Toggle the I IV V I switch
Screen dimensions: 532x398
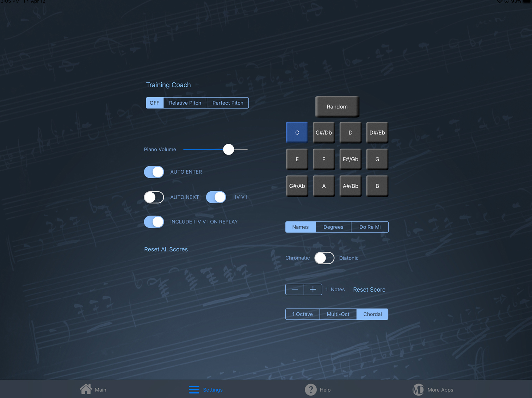coord(216,197)
